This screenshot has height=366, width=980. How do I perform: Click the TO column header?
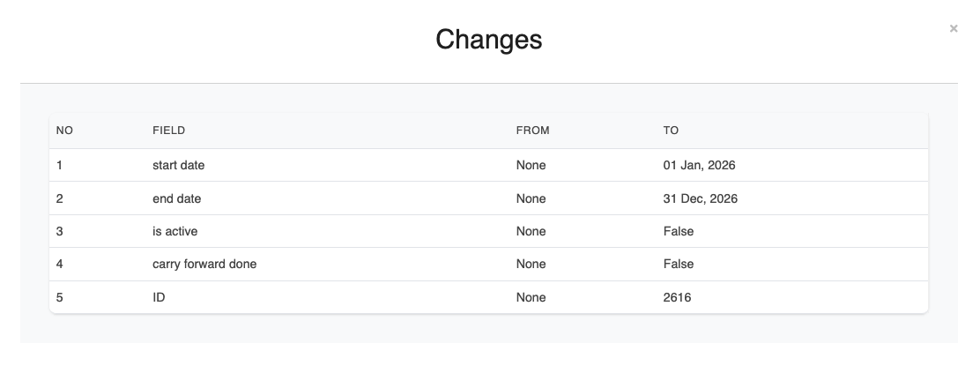tap(671, 131)
